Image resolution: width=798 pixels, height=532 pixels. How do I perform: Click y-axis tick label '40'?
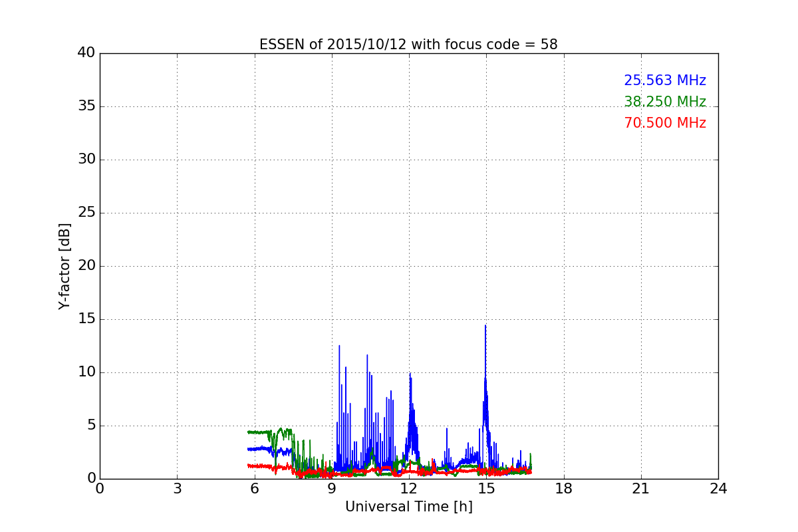(86, 53)
